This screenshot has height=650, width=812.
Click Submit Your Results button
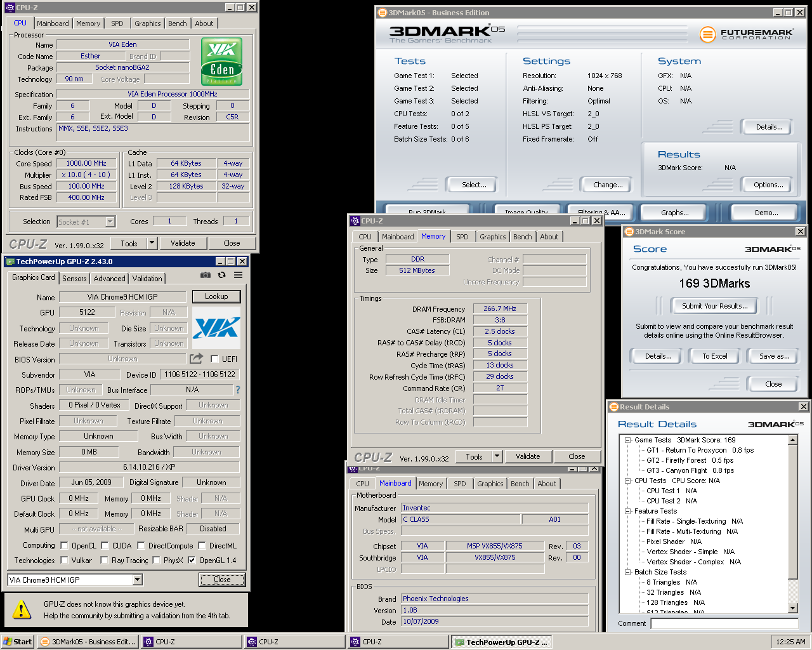point(714,306)
